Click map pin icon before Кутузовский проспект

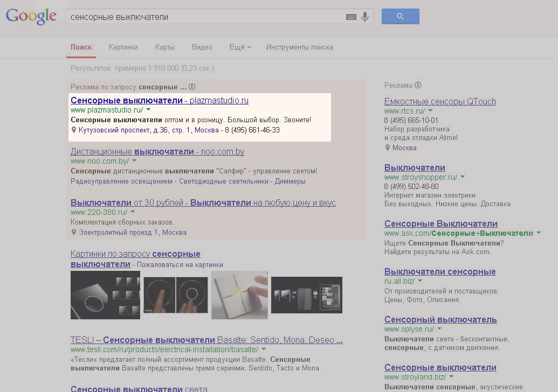(74, 130)
